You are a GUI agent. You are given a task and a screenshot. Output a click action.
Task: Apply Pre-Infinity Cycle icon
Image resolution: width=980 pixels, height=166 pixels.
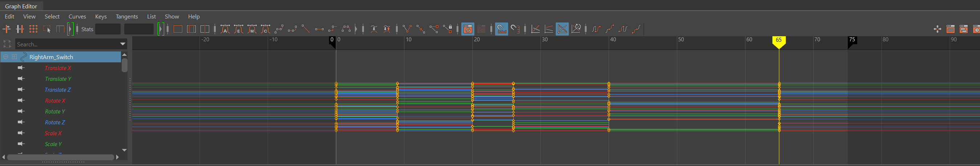596,29
